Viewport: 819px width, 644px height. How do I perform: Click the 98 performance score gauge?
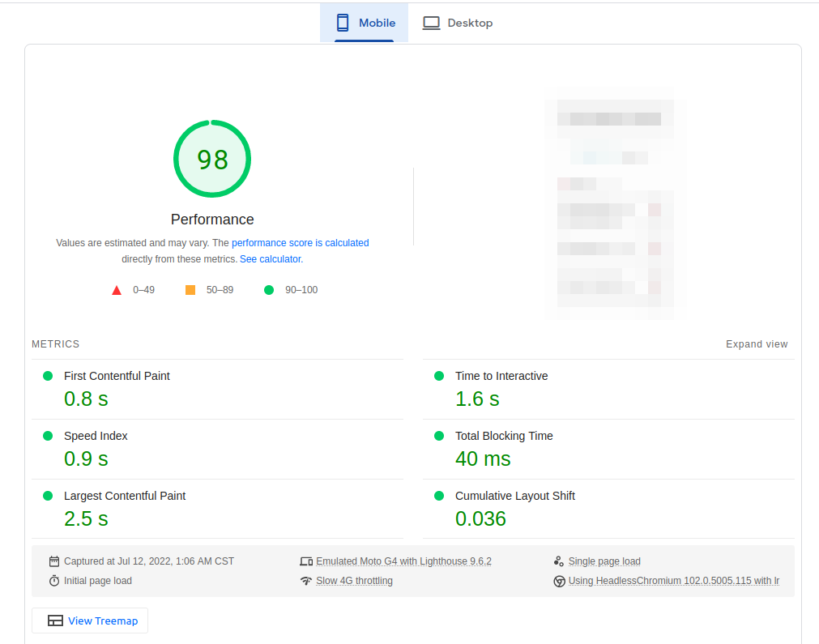pyautogui.click(x=212, y=159)
